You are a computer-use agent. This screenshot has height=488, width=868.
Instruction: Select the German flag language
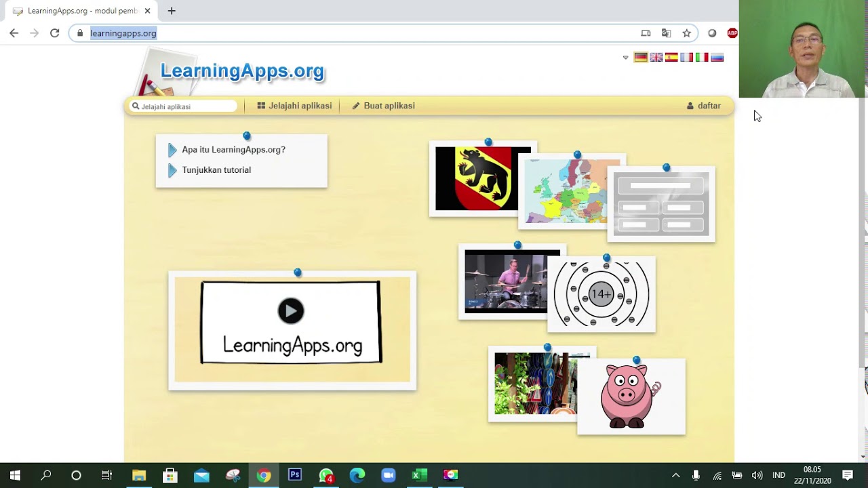tap(641, 58)
